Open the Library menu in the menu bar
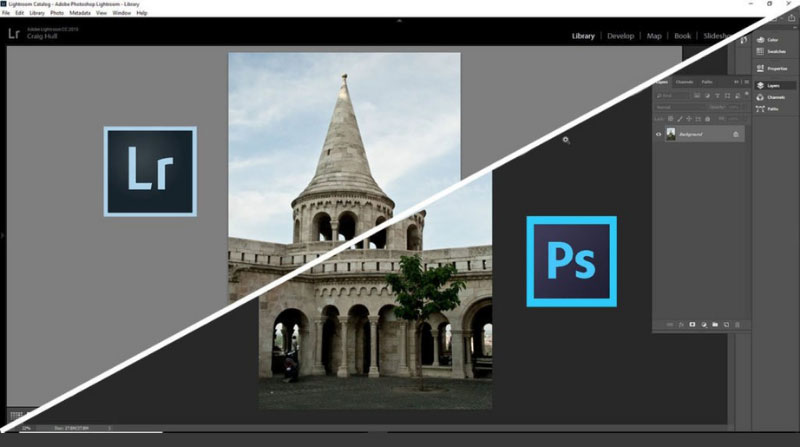 [36, 13]
